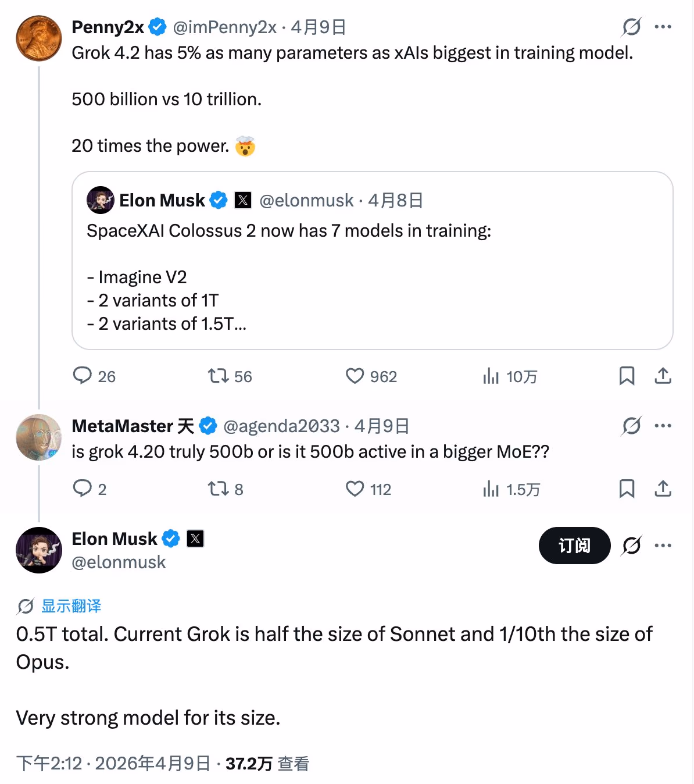694x784 pixels.
Task: Click Penny2x's penny profile avatar
Action: point(38,38)
